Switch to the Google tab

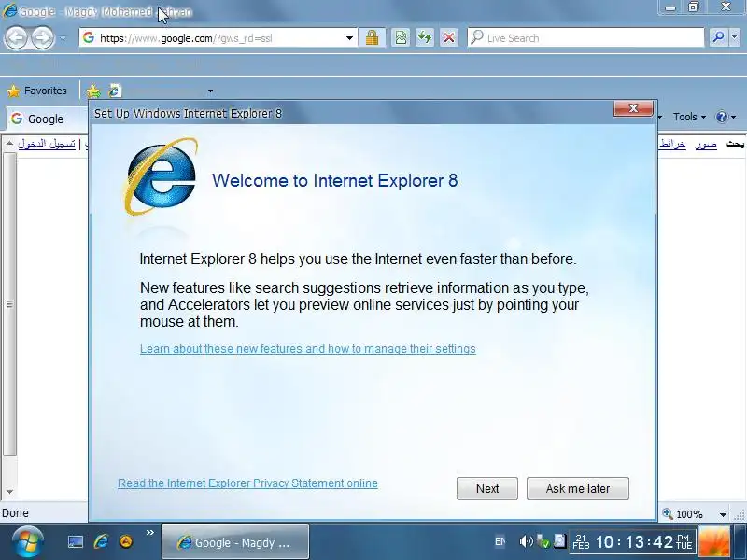pyautogui.click(x=46, y=119)
